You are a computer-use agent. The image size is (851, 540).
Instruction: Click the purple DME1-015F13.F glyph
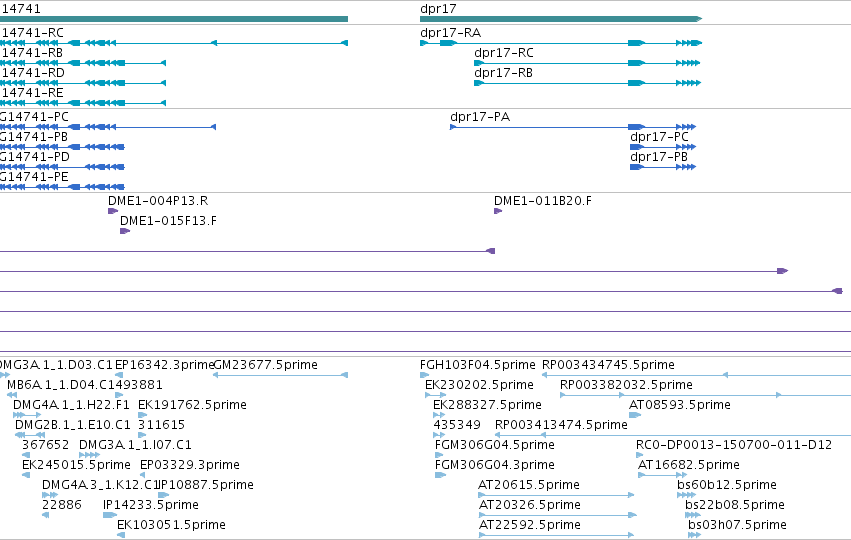(x=125, y=231)
